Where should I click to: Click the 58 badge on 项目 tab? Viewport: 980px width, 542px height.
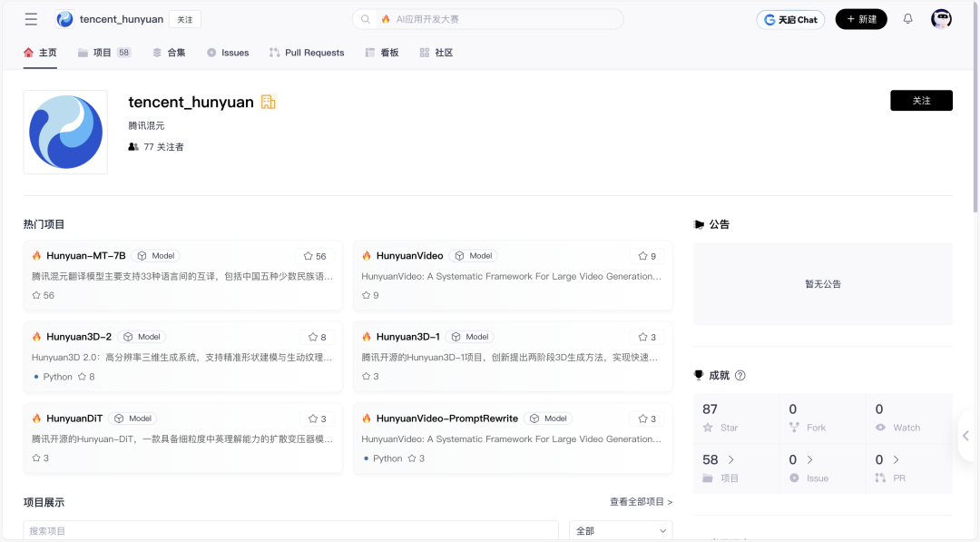click(123, 53)
